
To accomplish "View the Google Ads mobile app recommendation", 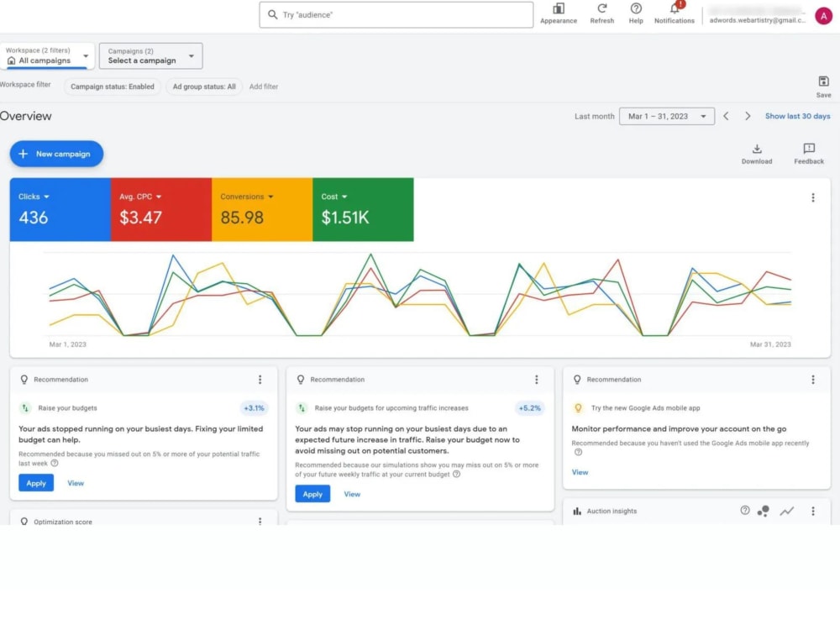I will (580, 472).
